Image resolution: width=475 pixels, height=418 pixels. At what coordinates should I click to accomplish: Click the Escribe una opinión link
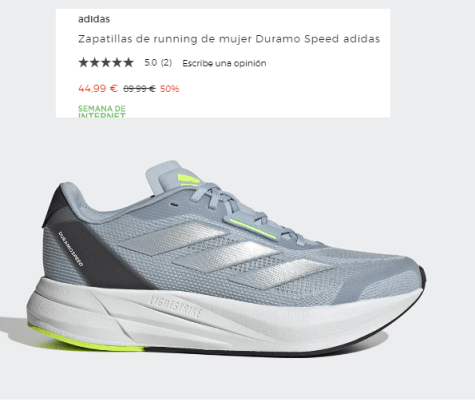click(224, 63)
